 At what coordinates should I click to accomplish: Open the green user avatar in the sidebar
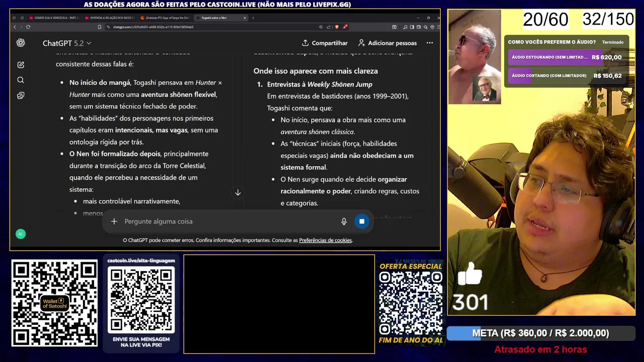[x=21, y=234]
